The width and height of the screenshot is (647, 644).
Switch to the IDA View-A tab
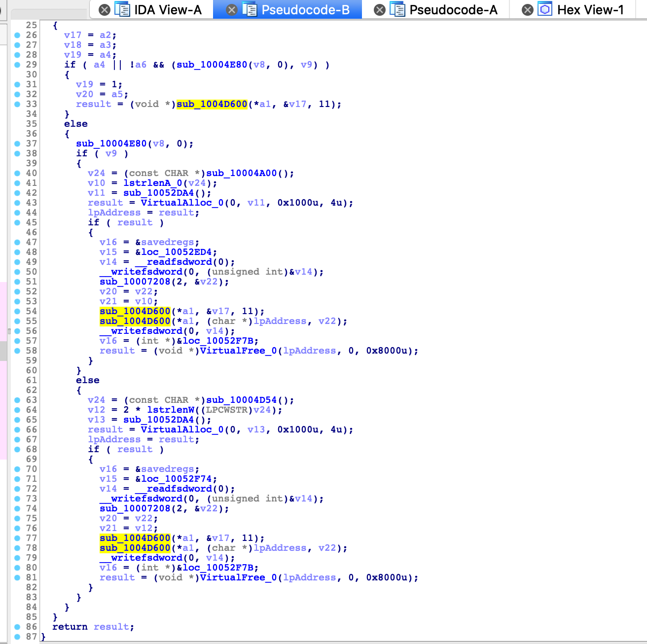click(168, 10)
